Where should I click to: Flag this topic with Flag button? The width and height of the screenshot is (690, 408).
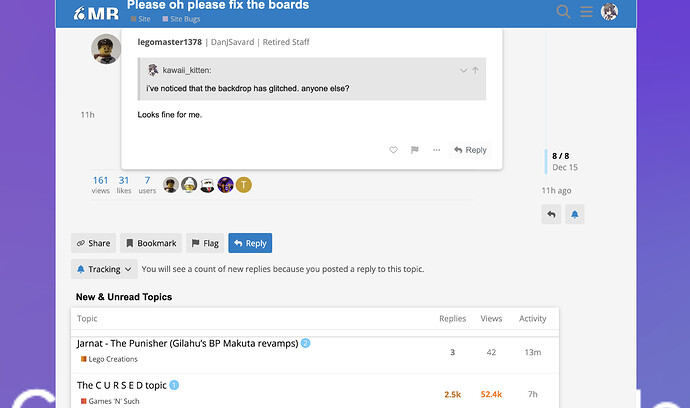[204, 243]
